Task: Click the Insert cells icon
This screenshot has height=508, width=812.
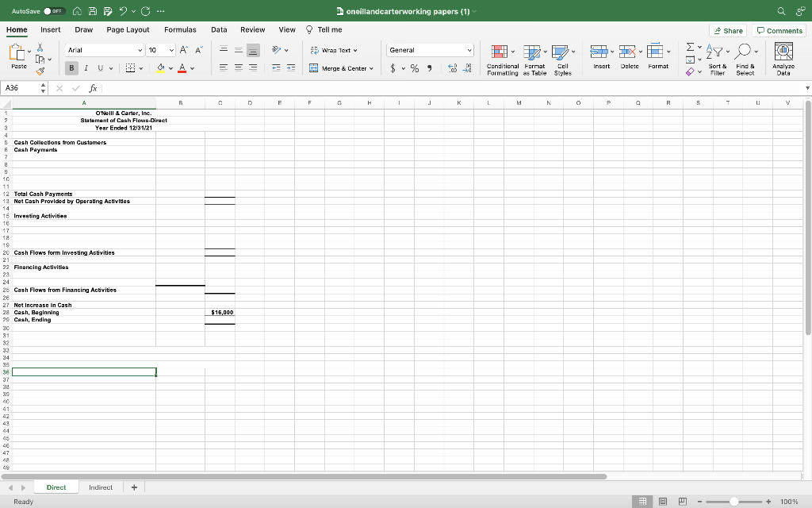Action: (599, 52)
